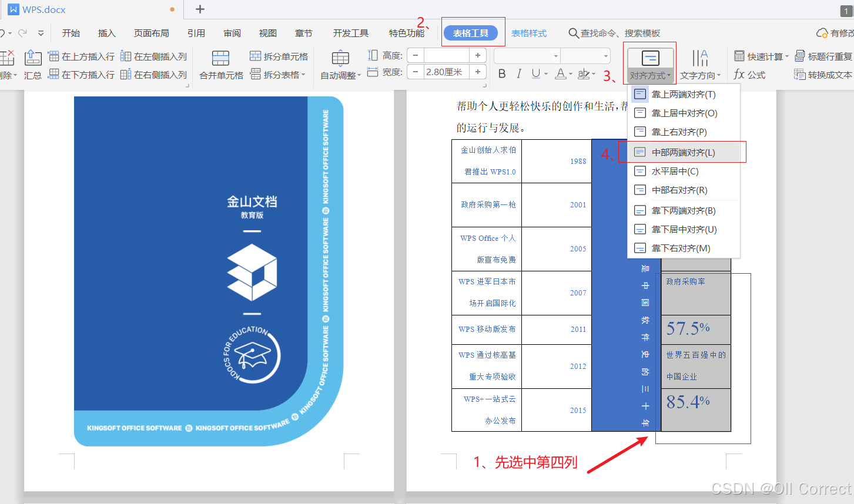Open the 视图 (View) tab

pyautogui.click(x=268, y=33)
